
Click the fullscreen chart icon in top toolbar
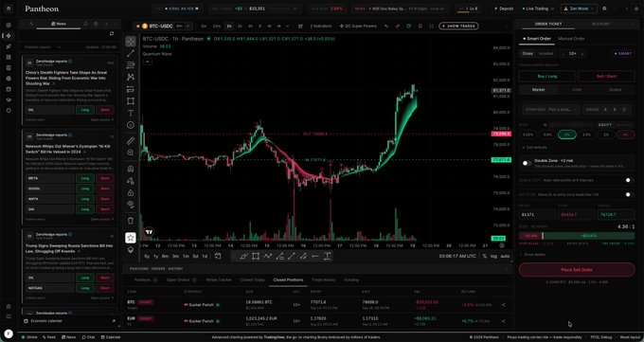pyautogui.click(x=431, y=26)
